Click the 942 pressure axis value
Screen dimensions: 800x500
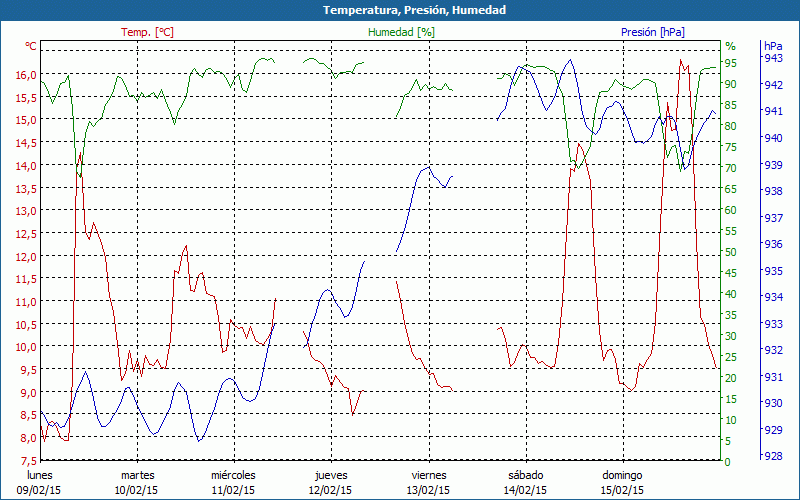tap(773, 84)
